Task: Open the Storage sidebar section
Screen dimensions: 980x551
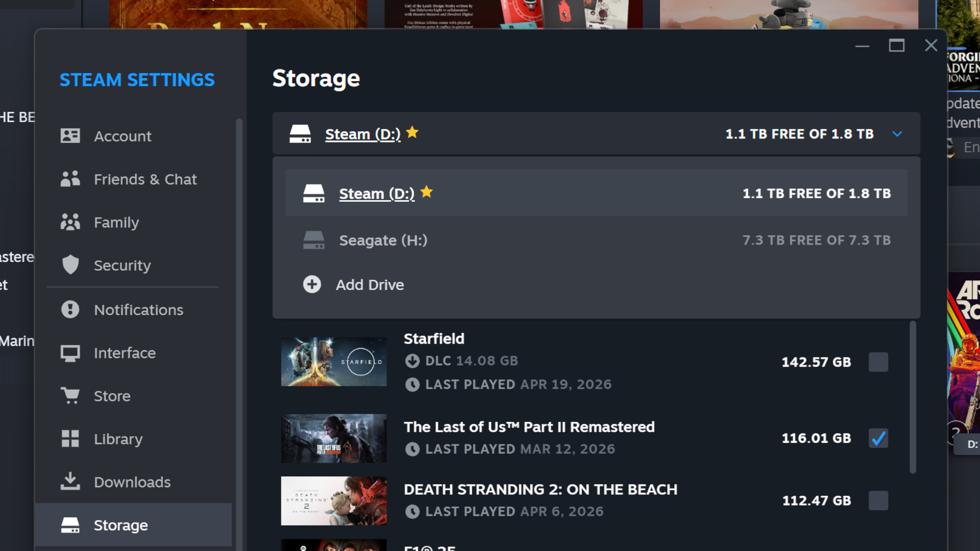Action: point(70,524)
